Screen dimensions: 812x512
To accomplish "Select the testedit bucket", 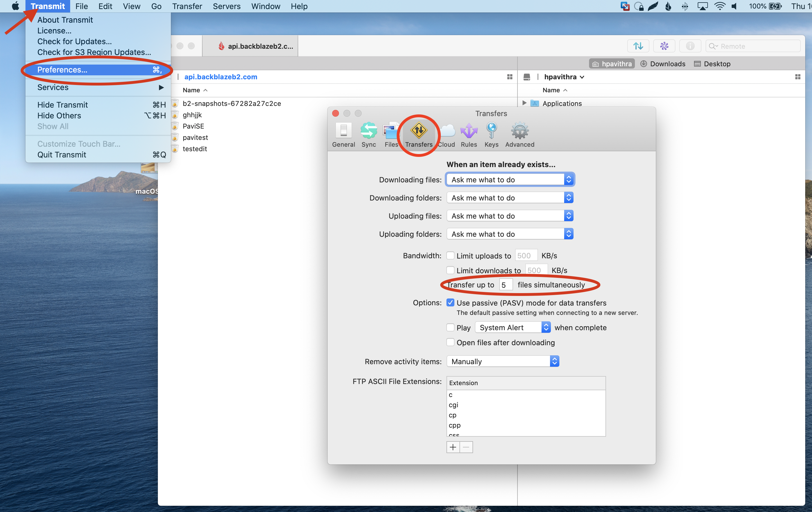I will click(x=195, y=149).
